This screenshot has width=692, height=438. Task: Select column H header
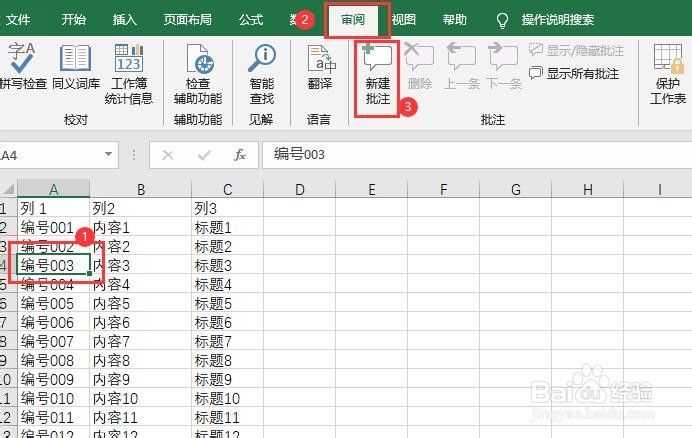(x=587, y=189)
